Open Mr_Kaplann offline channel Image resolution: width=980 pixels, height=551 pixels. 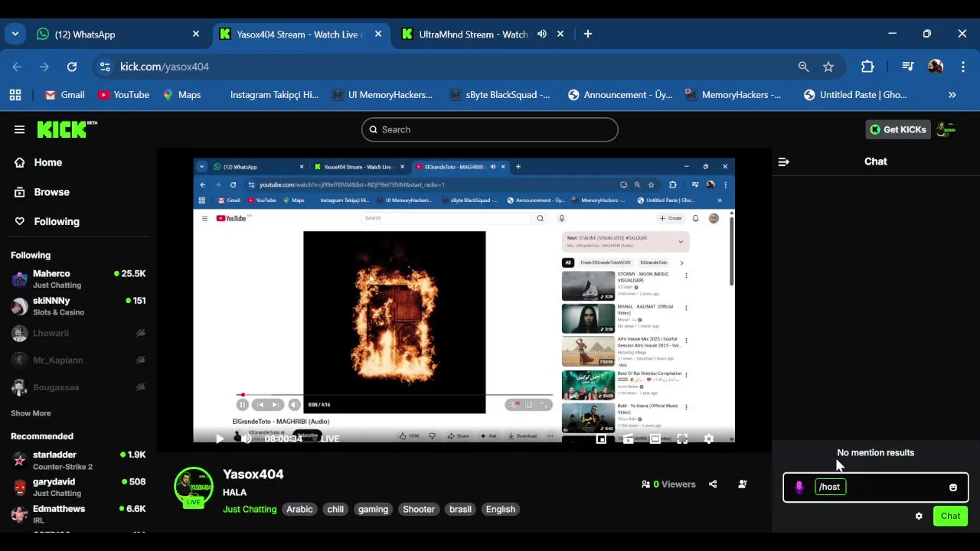[78, 360]
